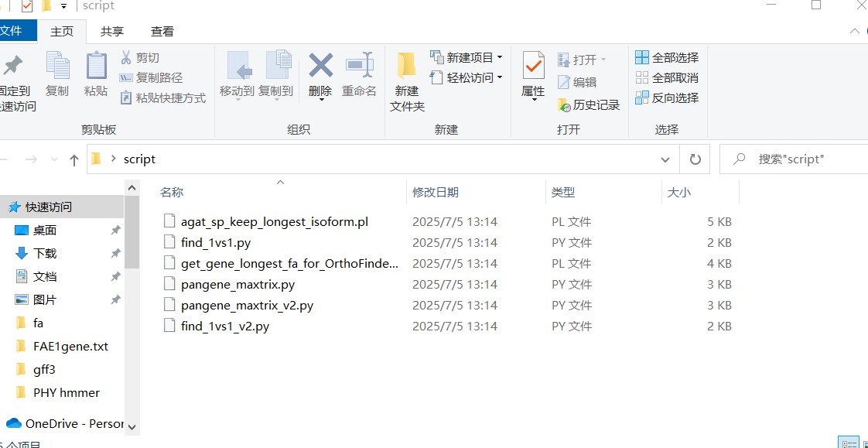Viewport: 868px width, 448px height.
Task: Click Paste shortcut (粘贴快捷方式)
Action: pyautogui.click(x=162, y=98)
